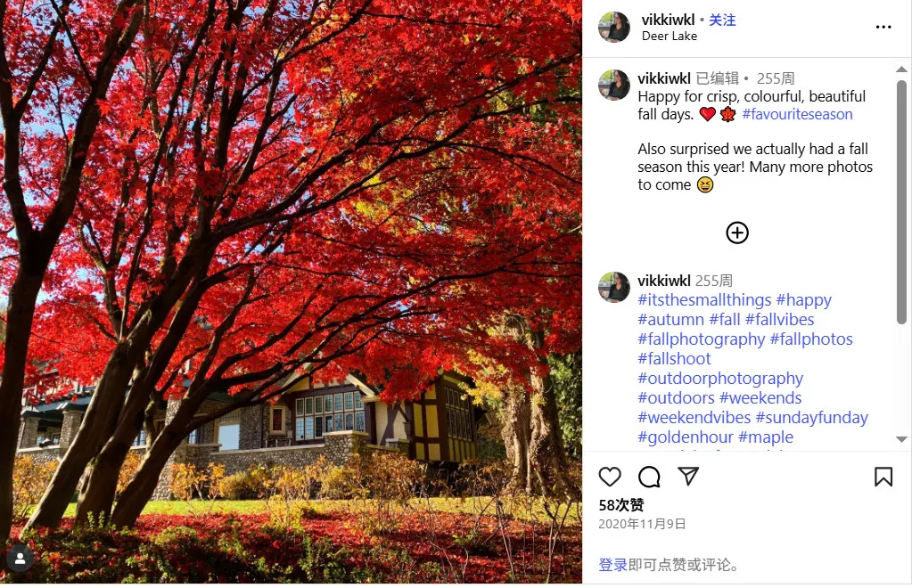Open the #favouriteseason hashtag

tap(797, 114)
